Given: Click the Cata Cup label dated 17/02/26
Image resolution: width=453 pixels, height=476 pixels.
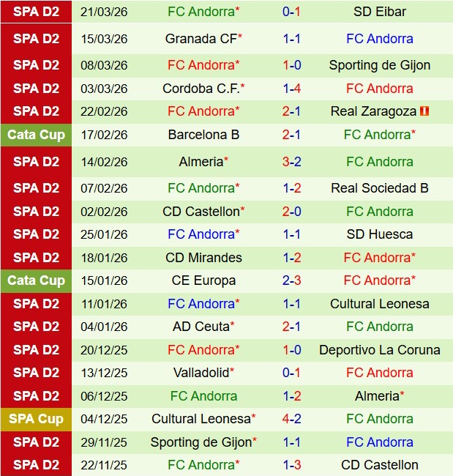Looking at the screenshot, I should pos(36,135).
